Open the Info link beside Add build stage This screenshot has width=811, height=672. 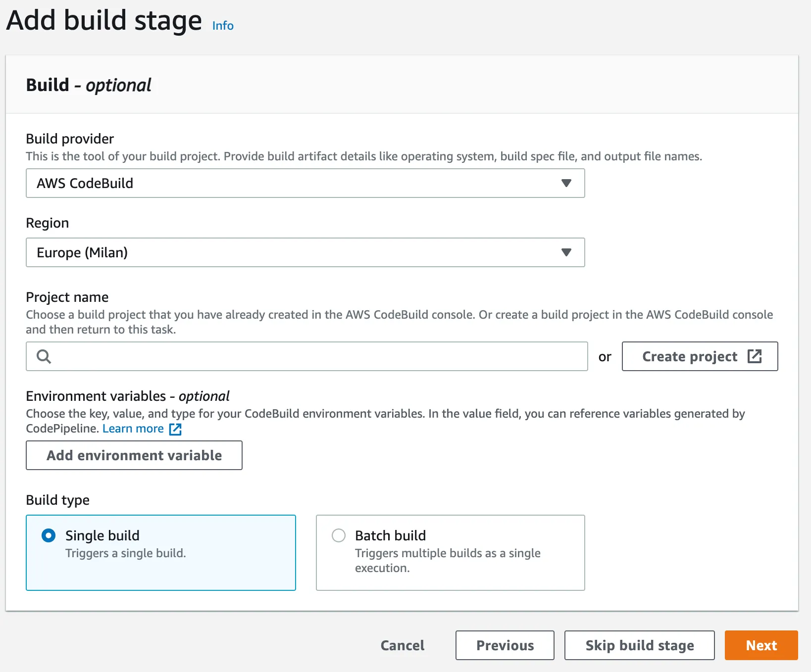click(223, 25)
